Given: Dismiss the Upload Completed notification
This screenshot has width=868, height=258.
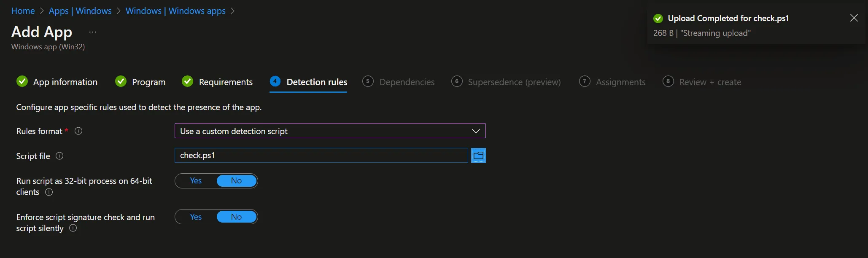Looking at the screenshot, I should click(854, 18).
